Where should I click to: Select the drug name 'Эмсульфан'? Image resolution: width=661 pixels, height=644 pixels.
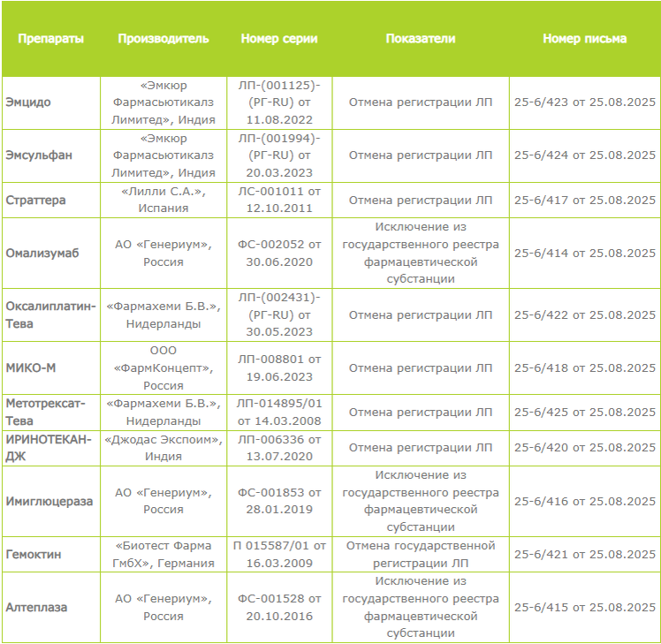tap(39, 155)
